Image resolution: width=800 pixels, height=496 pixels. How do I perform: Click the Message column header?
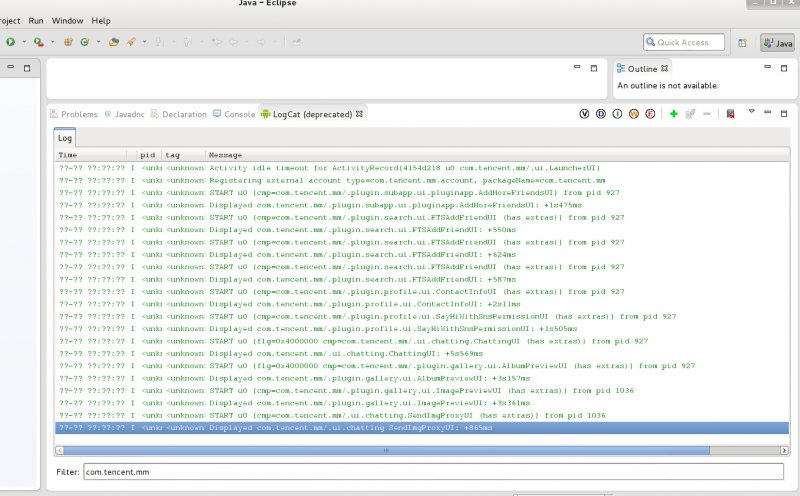coord(497,155)
